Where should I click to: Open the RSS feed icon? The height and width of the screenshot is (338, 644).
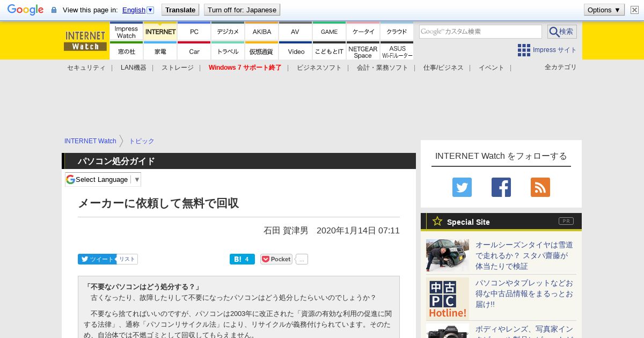(x=540, y=187)
